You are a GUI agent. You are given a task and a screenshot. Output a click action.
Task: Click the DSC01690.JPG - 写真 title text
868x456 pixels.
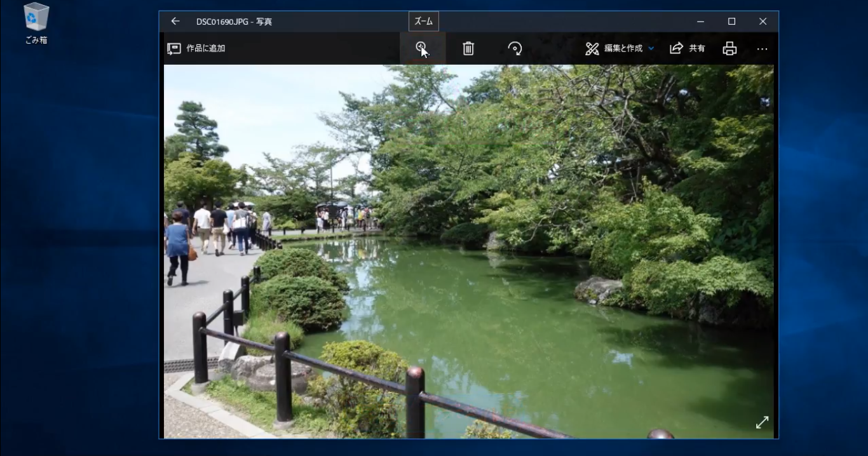coord(234,22)
